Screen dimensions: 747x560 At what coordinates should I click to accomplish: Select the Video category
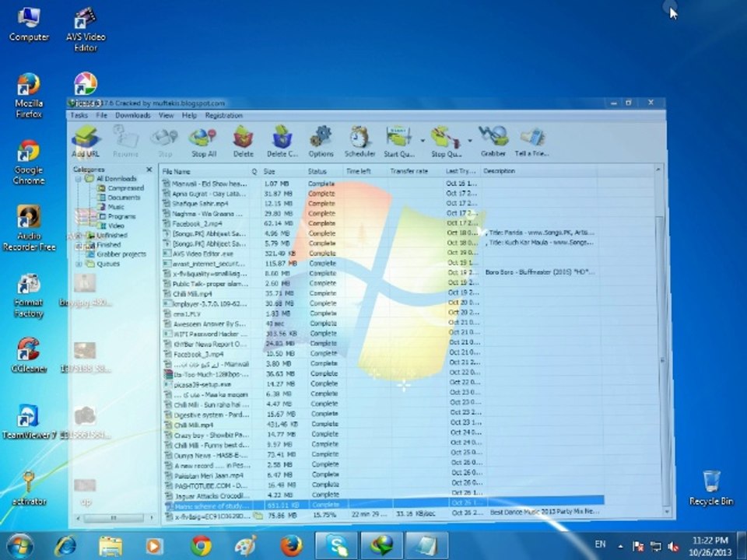click(x=111, y=226)
